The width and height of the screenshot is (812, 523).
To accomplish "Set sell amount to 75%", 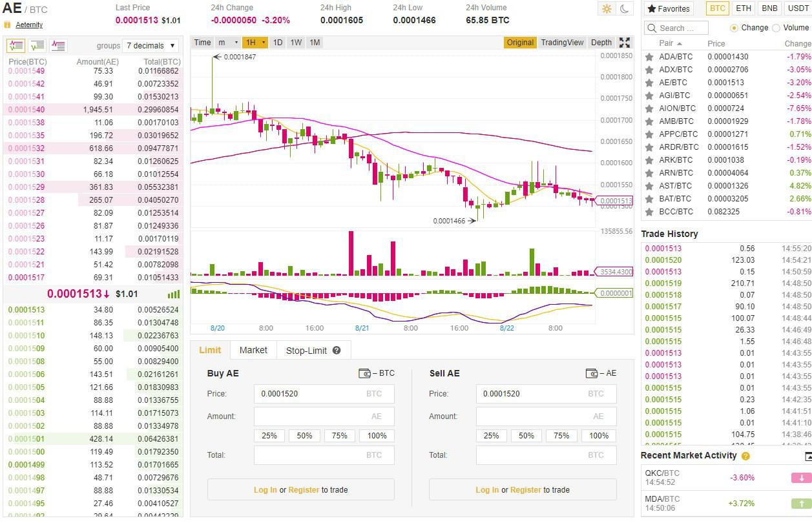I will (561, 436).
